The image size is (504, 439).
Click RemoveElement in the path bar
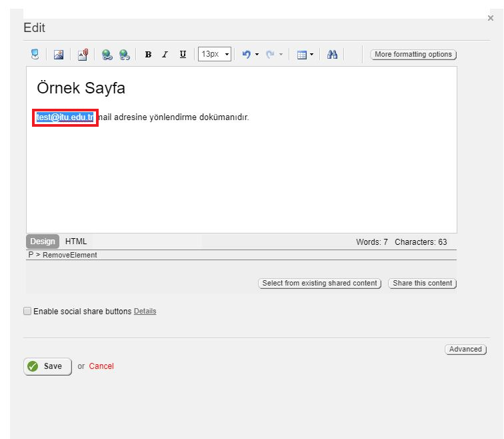pyautogui.click(x=70, y=255)
